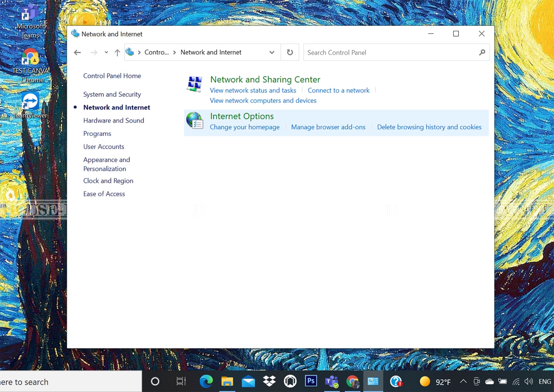This screenshot has width=554, height=392.
Task: Click Connect to a network
Action: click(338, 90)
